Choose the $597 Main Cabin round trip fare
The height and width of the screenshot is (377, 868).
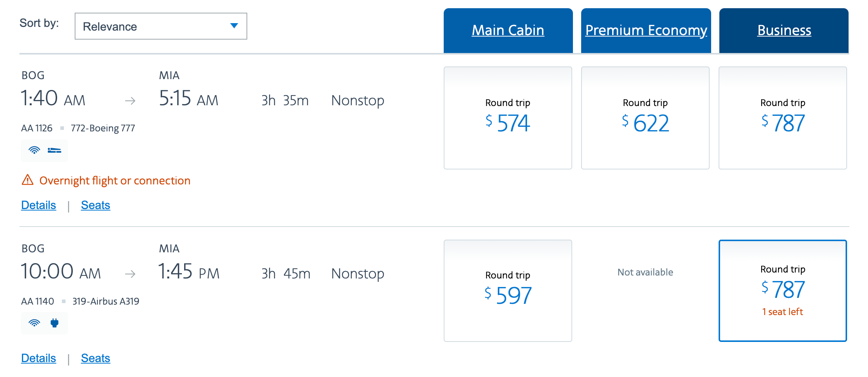point(508,291)
